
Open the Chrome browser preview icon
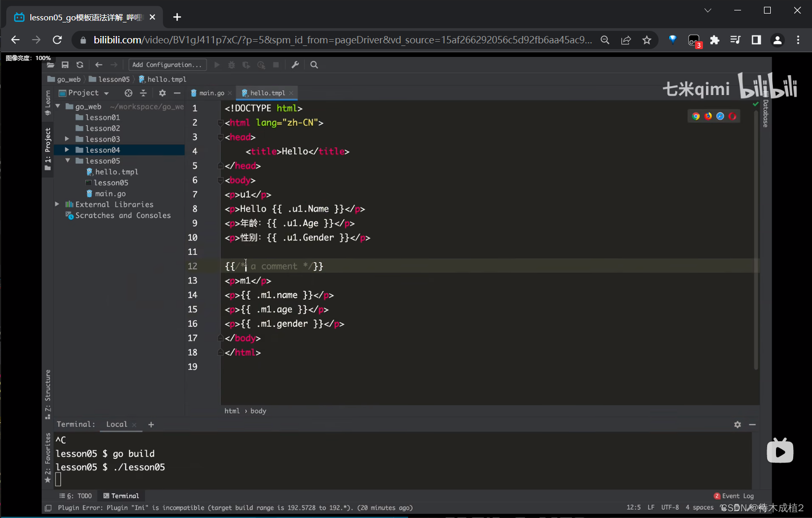tap(696, 116)
